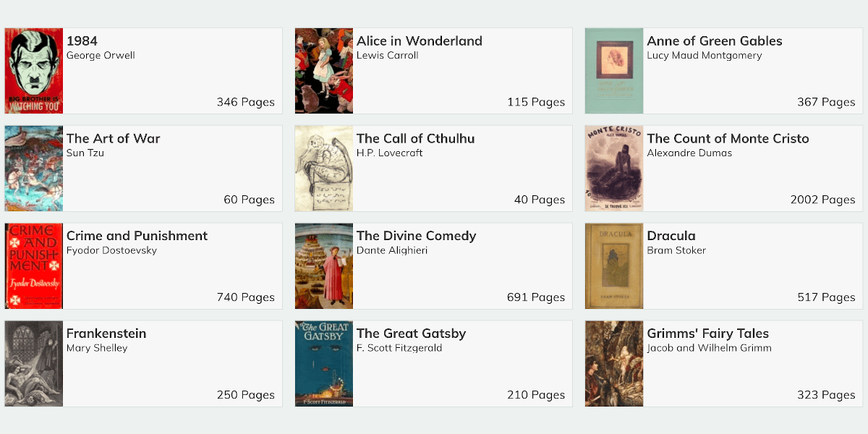Click author name Lewis Carroll
The width and height of the screenshot is (868, 434).
click(388, 56)
